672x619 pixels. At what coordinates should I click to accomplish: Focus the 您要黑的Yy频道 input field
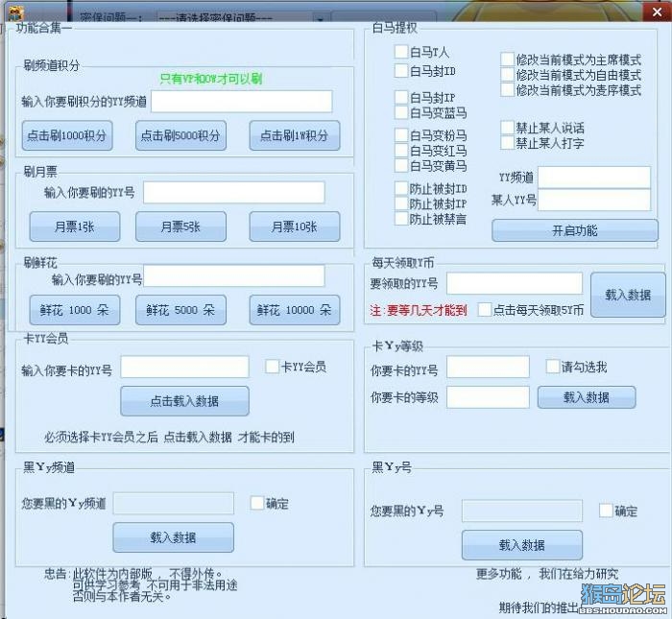[174, 503]
